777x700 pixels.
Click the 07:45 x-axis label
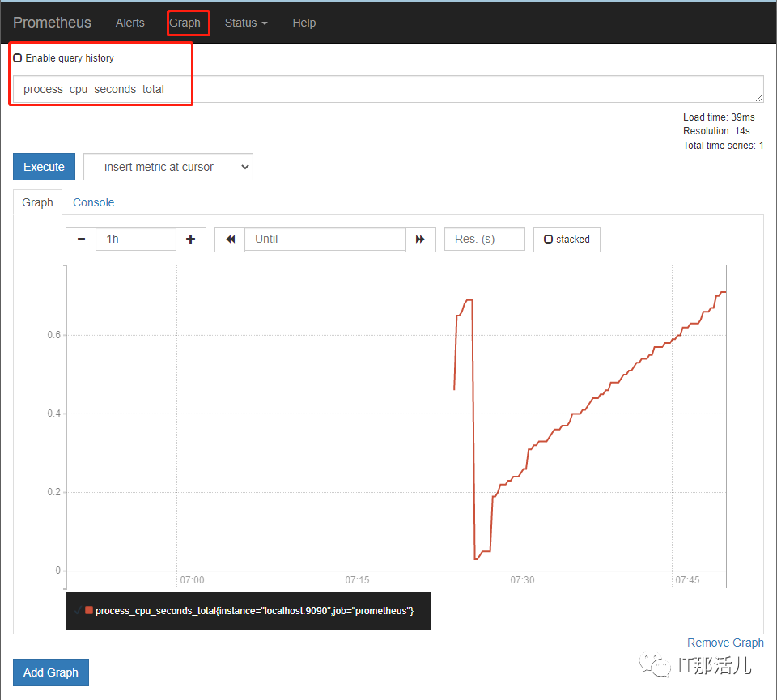pos(687,579)
